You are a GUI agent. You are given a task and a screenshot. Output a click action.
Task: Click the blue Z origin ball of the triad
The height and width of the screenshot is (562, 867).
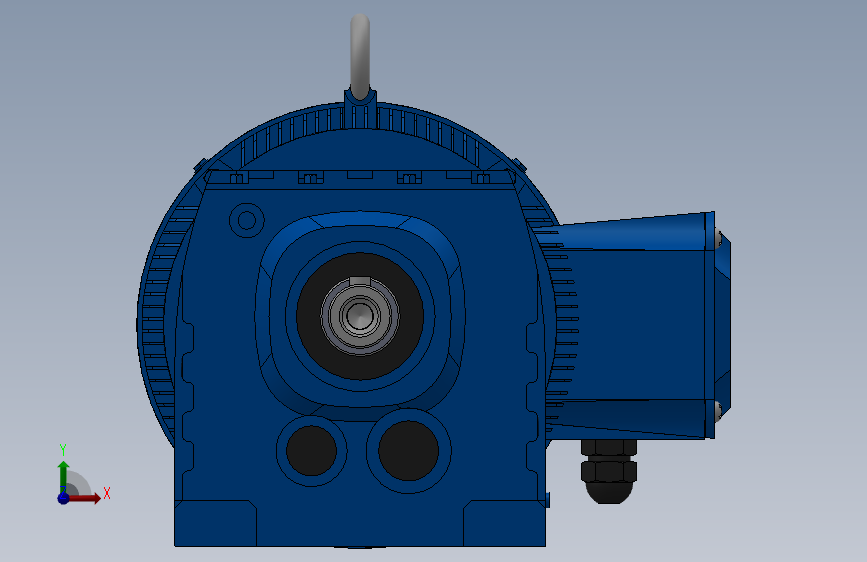[x=64, y=498]
